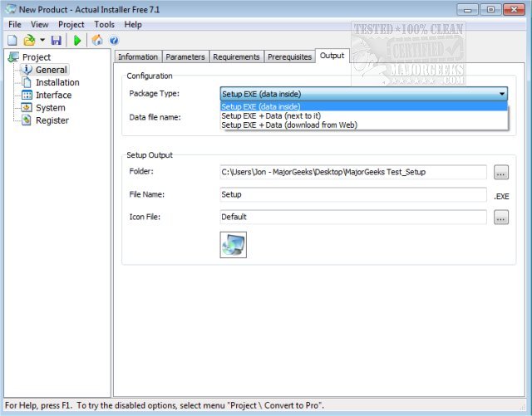
Task: Click the Home page toolbar icon
Action: [97, 41]
